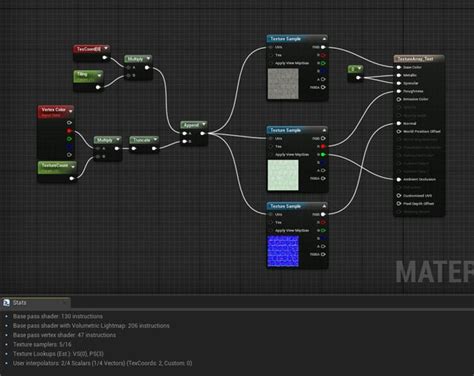Screen dimensions: 474x376
Task: Click Normal input pin on material node
Action: [x=399, y=123]
